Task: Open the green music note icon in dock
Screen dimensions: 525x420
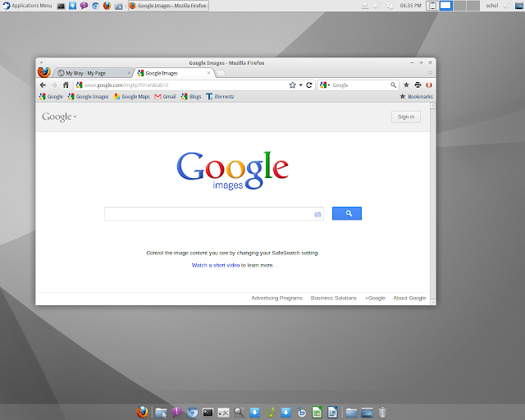Action: point(270,413)
